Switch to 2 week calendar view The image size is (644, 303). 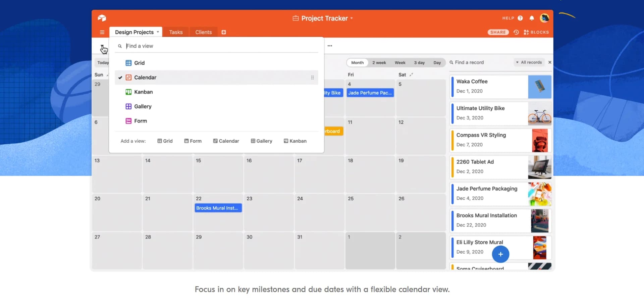click(x=379, y=63)
